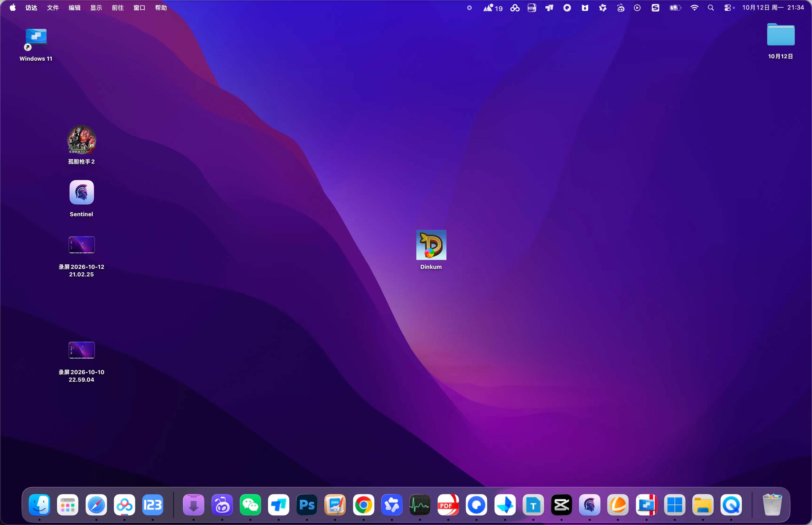Launch Google Chrome from the Dock
The image size is (812, 525).
point(363,505)
